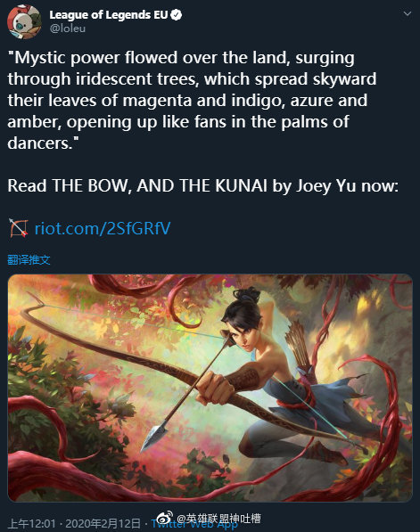Viewport: 420px width, 532px height.
Task: Click the 2020年2月12日 date
Action: 103,523
